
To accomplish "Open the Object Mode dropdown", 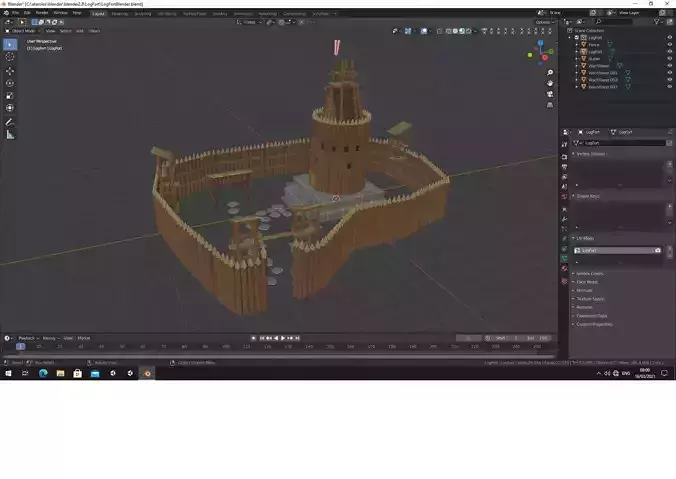I will pyautogui.click(x=21, y=31).
